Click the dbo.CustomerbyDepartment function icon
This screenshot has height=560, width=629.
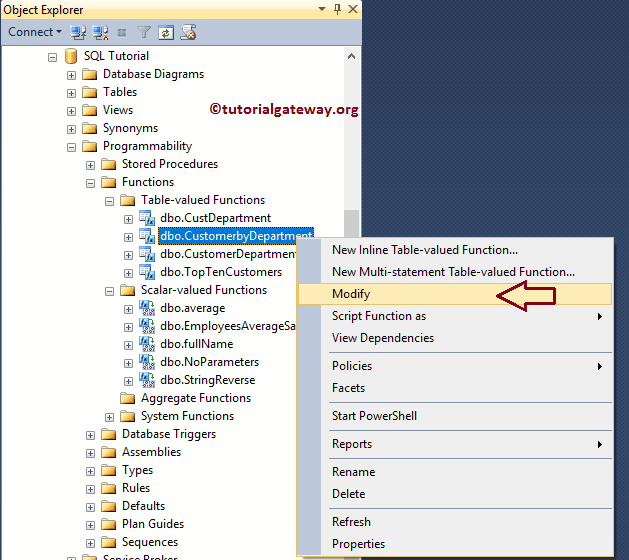[147, 236]
